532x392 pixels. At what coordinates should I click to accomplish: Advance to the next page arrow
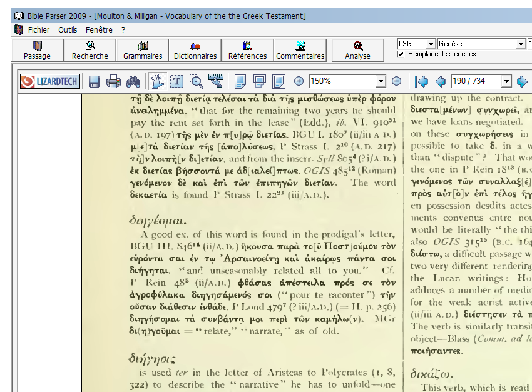tap(522, 82)
